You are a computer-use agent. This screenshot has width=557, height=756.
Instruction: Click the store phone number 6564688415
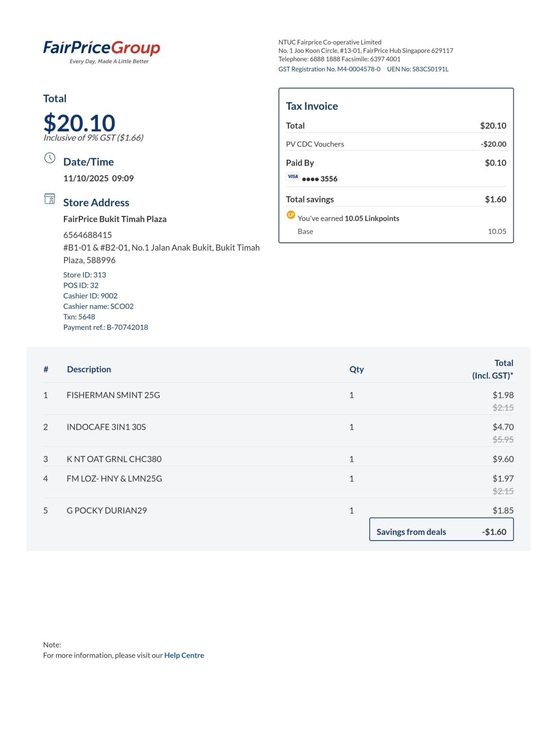pos(88,235)
